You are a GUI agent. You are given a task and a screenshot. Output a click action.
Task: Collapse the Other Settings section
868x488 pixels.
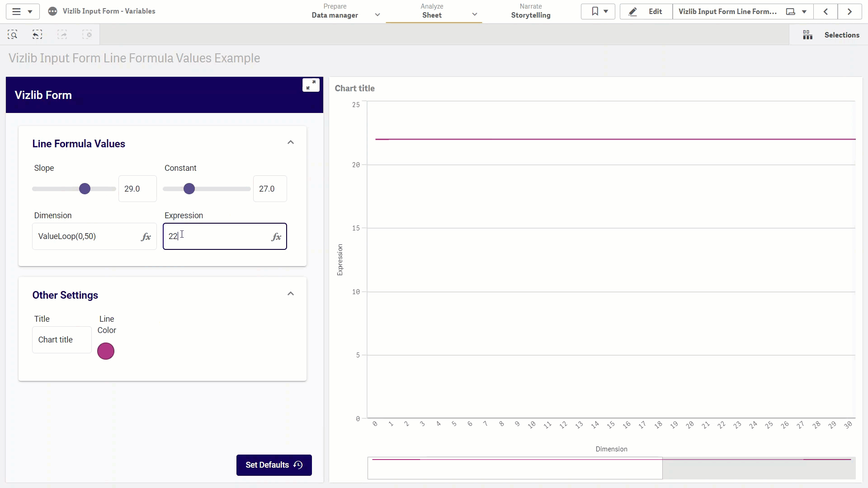291,294
